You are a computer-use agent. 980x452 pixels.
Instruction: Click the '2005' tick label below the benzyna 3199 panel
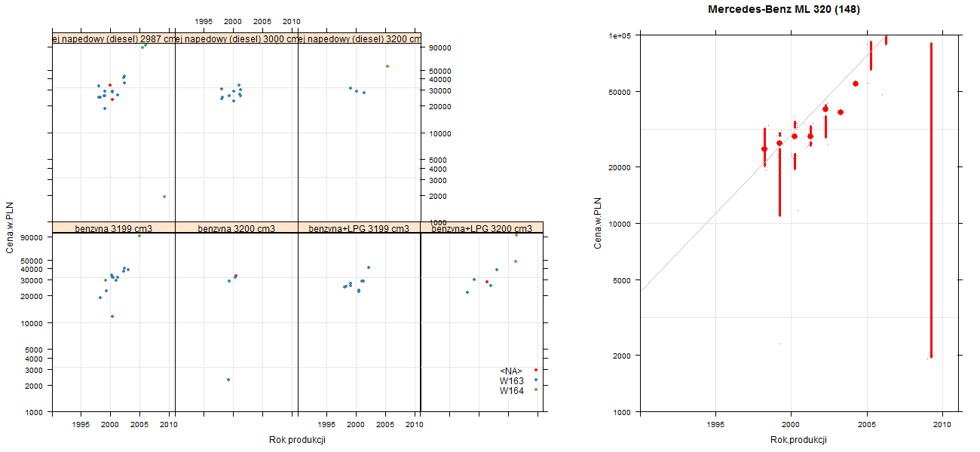[x=139, y=425]
